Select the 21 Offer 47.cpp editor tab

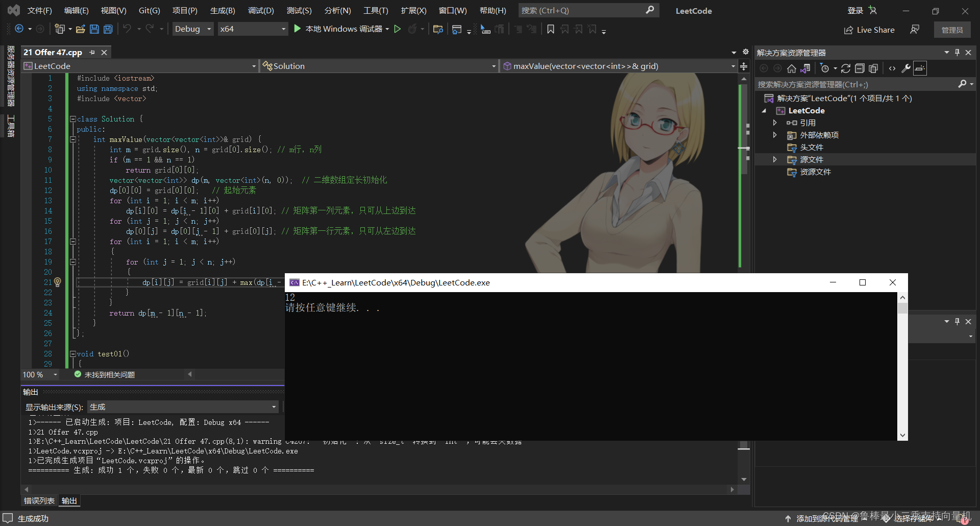click(x=53, y=52)
